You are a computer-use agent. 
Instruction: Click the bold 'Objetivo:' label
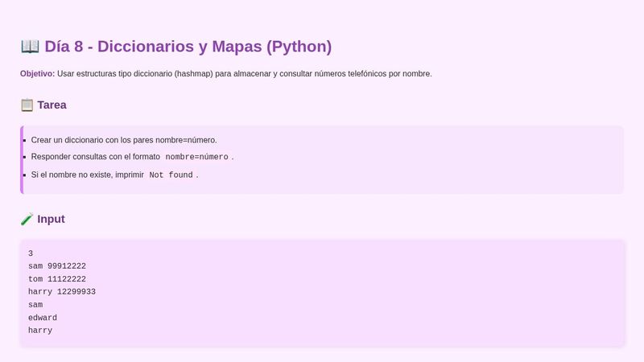coord(37,74)
